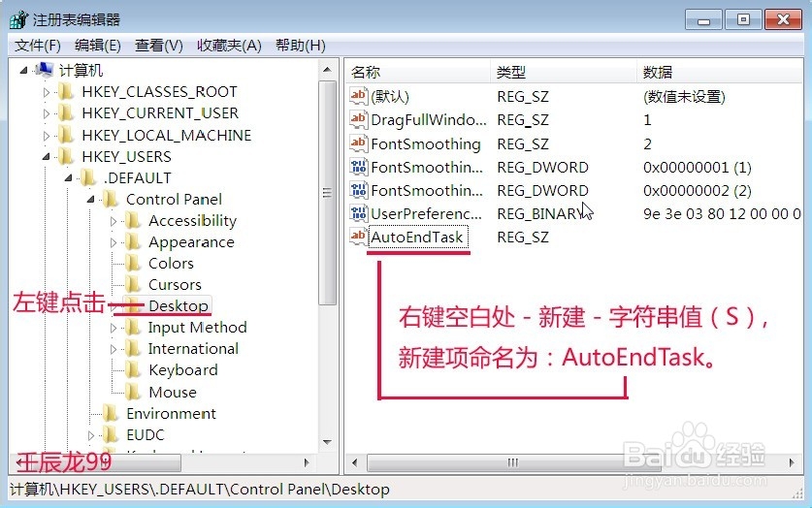The height and width of the screenshot is (508, 812).
Task: Expand the Appearance node arrow
Action: click(x=114, y=242)
